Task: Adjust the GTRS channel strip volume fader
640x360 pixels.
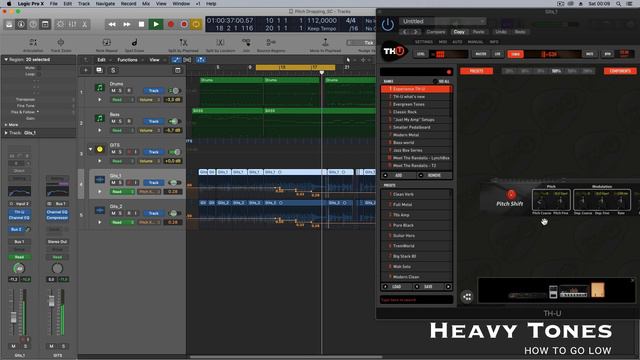Action: point(51,301)
